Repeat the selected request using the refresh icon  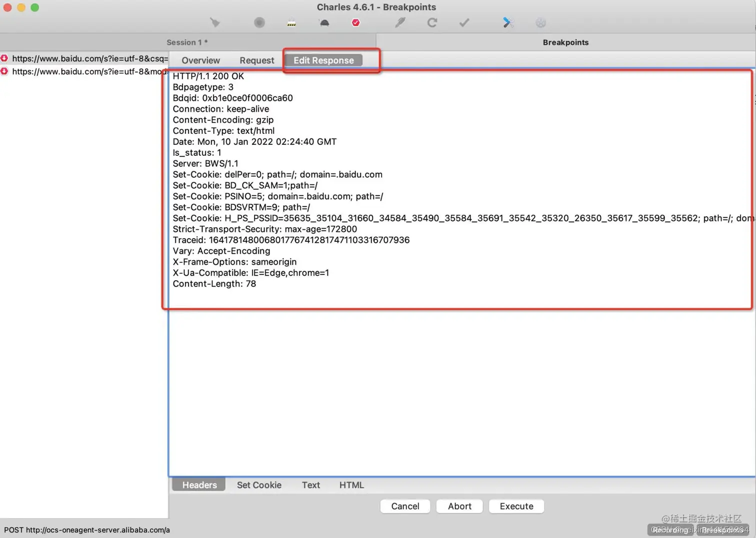click(432, 22)
